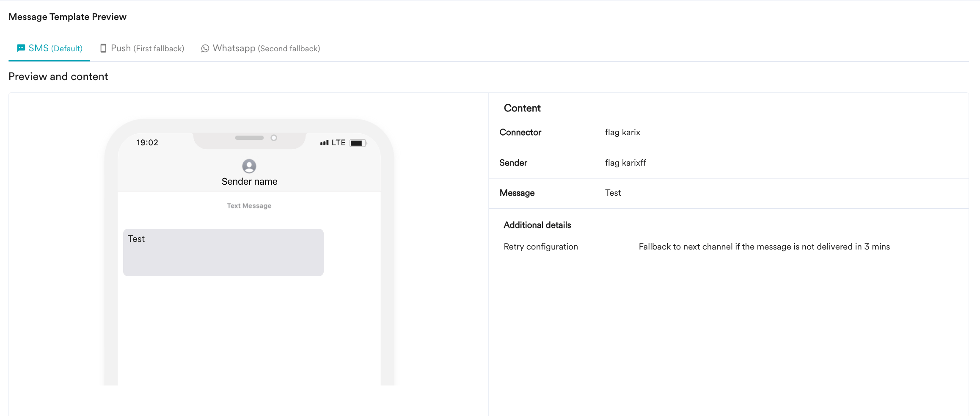The width and height of the screenshot is (980, 416).
Task: Click the Test message bubble in preview
Action: [x=223, y=252]
